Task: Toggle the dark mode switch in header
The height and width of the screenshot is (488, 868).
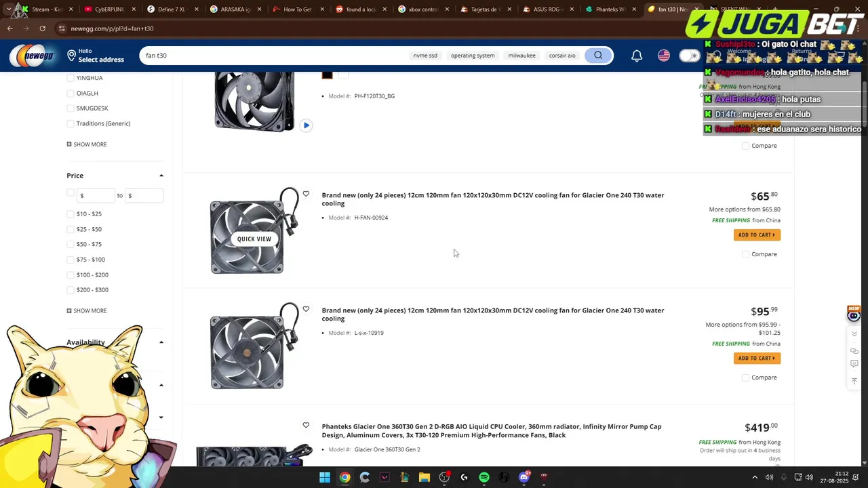Action: (690, 56)
